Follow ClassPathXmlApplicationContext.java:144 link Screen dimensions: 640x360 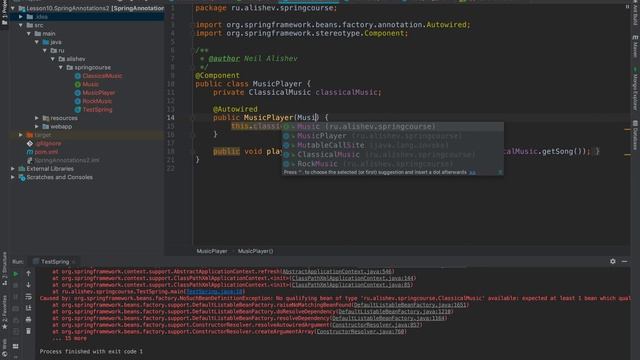coord(352,278)
